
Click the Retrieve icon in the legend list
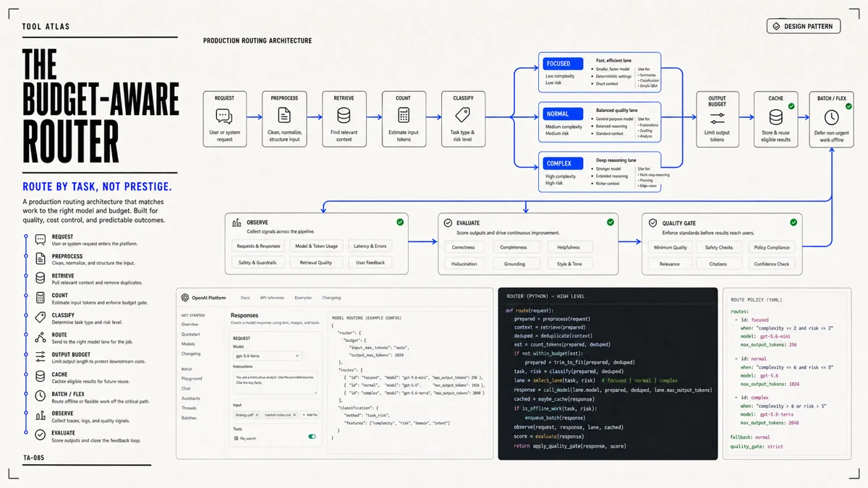41,279
